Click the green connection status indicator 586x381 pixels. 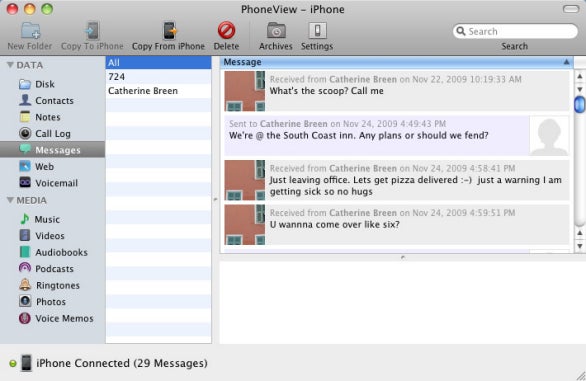(13, 363)
